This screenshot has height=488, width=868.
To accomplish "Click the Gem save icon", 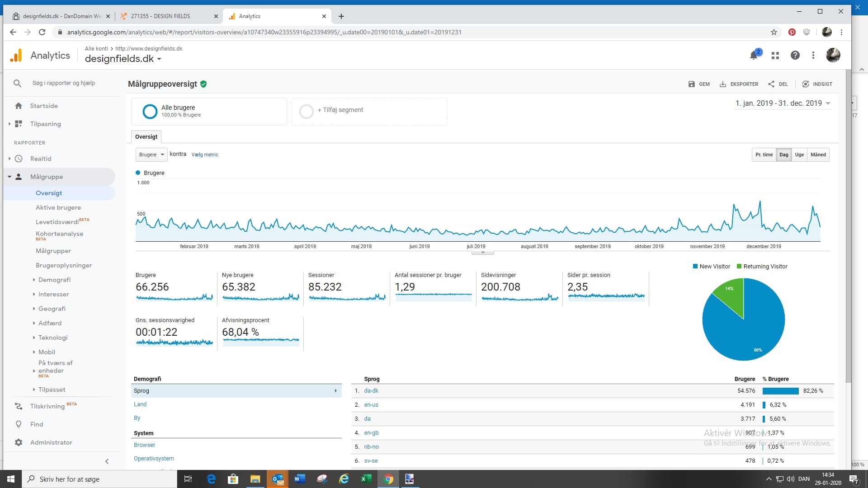I will [x=692, y=84].
